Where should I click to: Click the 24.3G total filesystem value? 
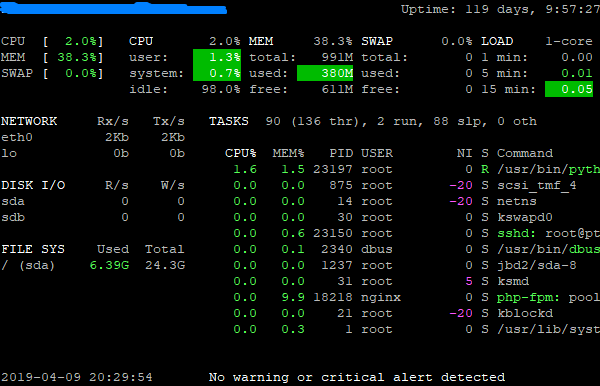(165, 265)
